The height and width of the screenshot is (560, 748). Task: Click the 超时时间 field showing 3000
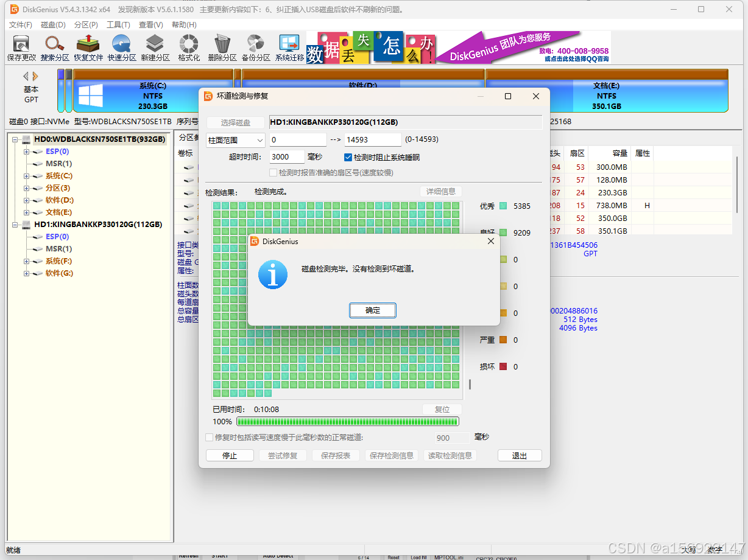coord(287,156)
